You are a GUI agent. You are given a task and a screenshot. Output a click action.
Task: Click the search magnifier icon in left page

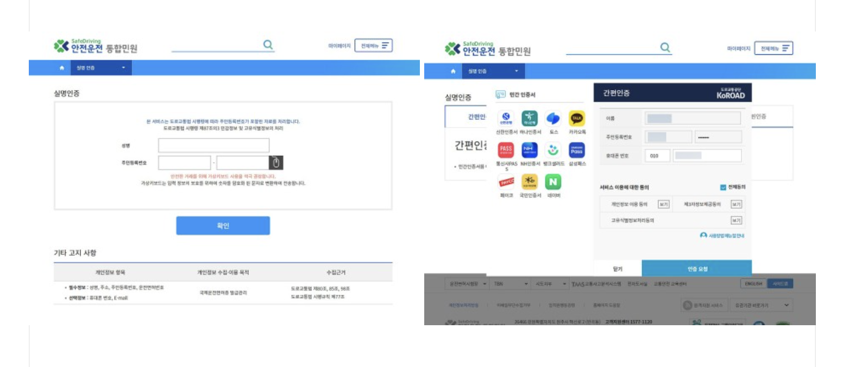click(268, 45)
